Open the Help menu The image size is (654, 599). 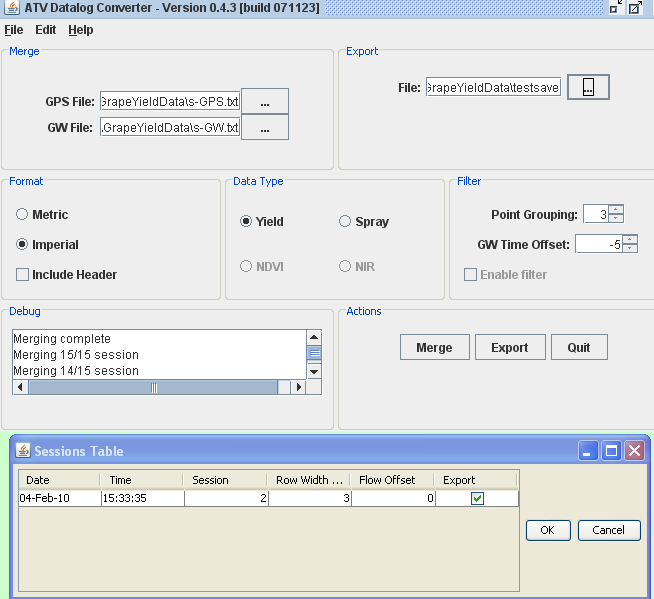coord(81,30)
